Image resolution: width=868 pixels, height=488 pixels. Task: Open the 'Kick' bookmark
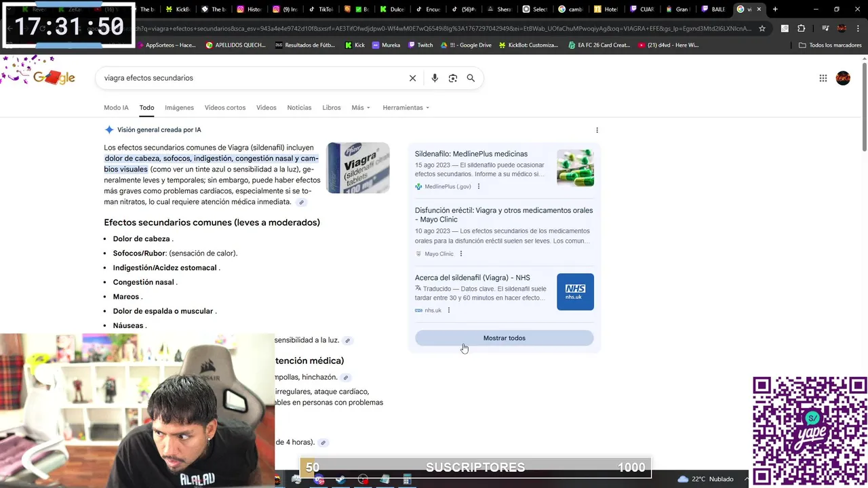pyautogui.click(x=355, y=45)
